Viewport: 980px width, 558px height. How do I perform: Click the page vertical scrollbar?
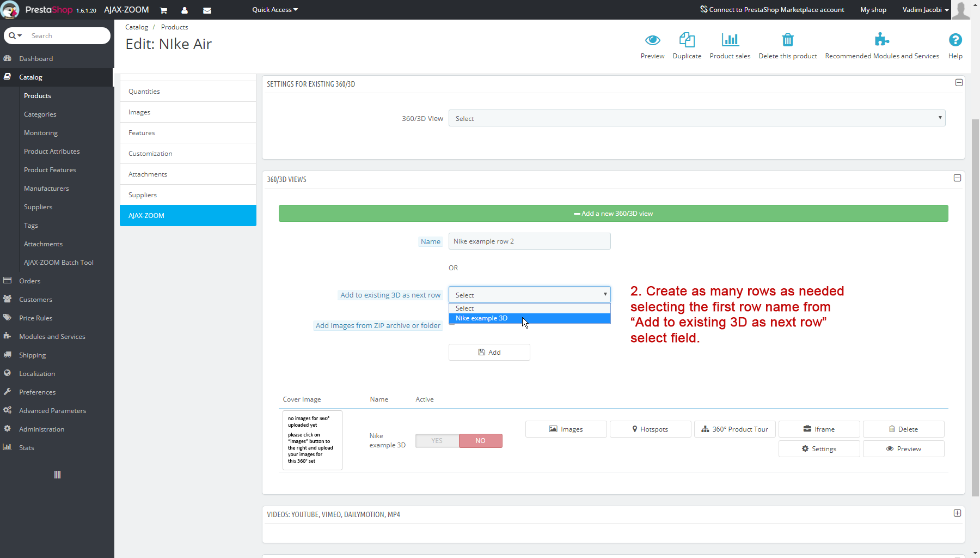975,308
